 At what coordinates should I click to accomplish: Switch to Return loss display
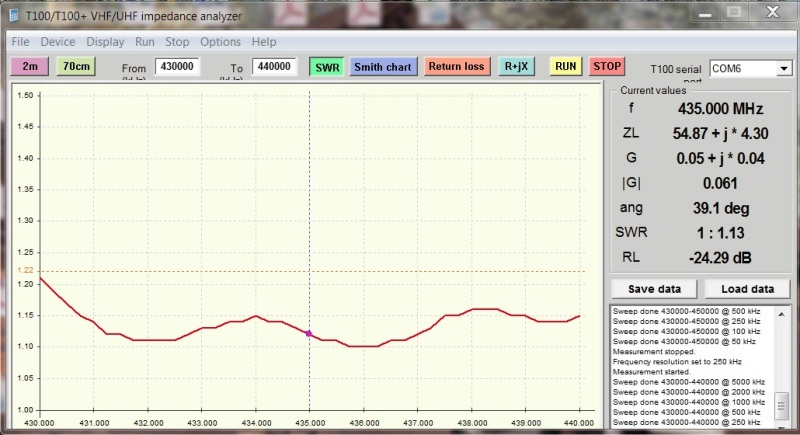tap(456, 67)
